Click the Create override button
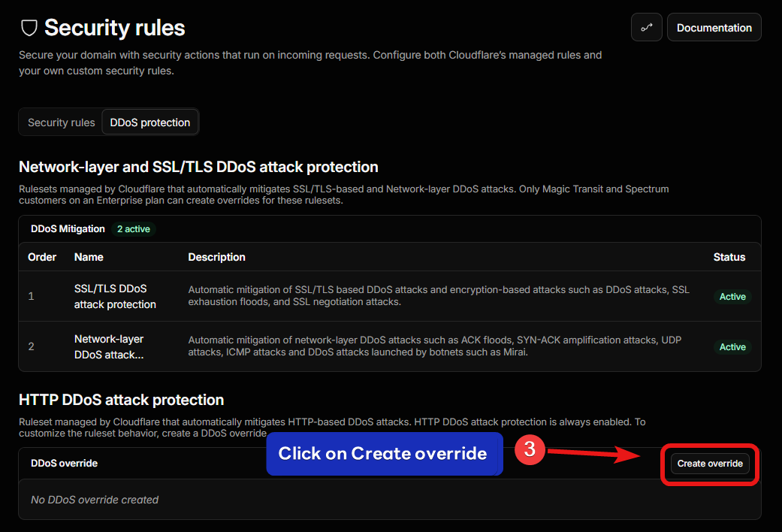782x532 pixels. point(710,464)
